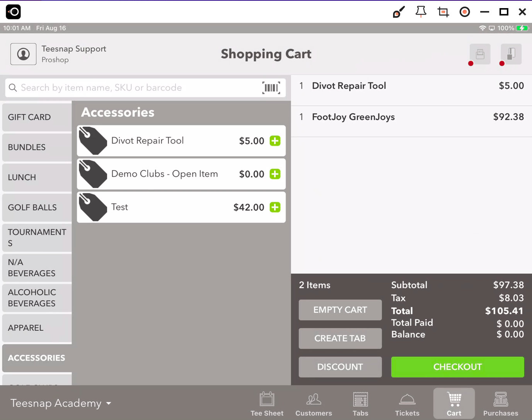Click the cash drawer icon at top right
This screenshot has width=532, height=420.
(x=511, y=54)
